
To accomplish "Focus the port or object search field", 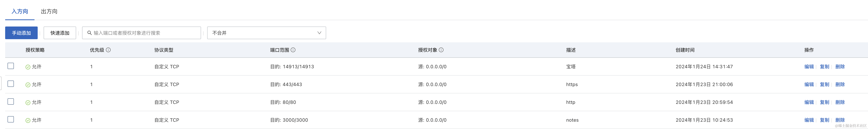I will (145, 33).
